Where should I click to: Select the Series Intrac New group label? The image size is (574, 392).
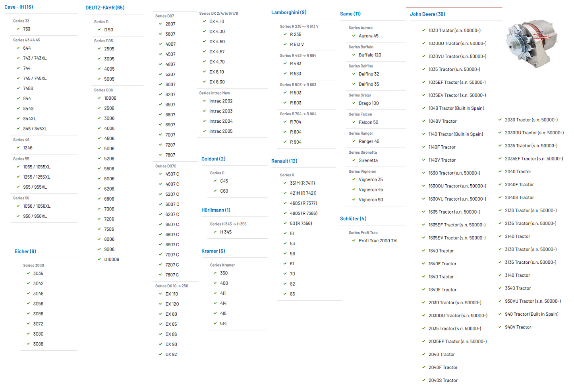point(215,93)
